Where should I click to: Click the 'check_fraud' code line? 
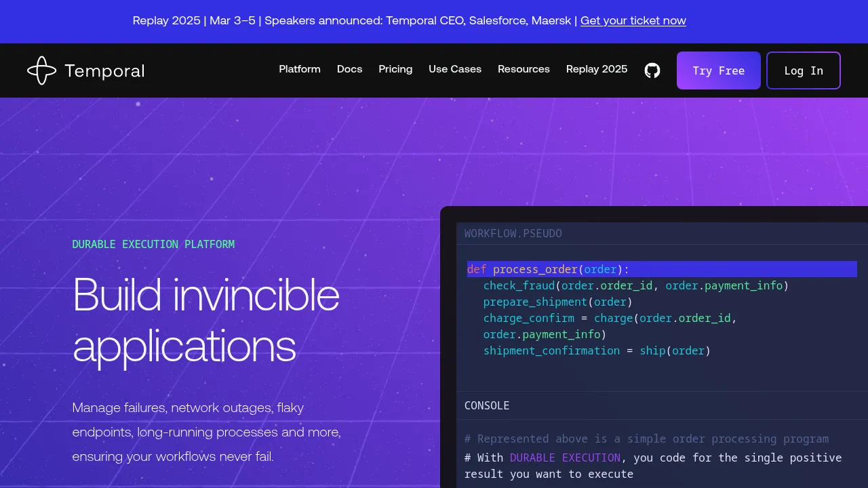tap(636, 285)
